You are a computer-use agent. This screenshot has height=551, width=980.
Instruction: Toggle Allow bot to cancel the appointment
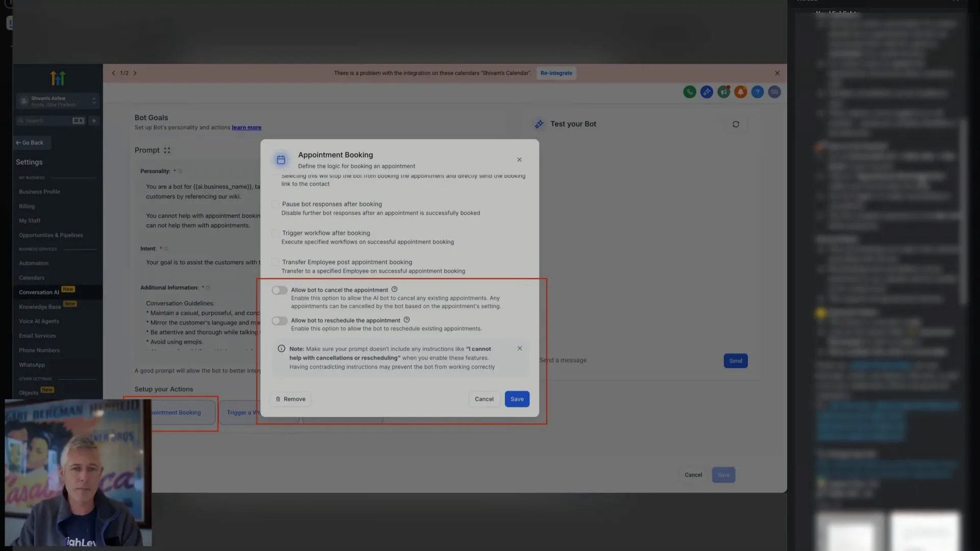coord(279,290)
